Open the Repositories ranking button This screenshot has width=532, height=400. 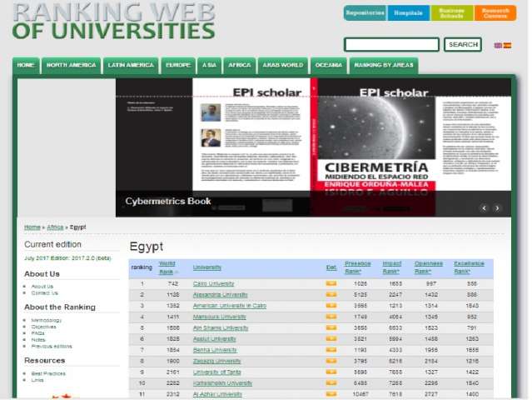pyautogui.click(x=365, y=13)
